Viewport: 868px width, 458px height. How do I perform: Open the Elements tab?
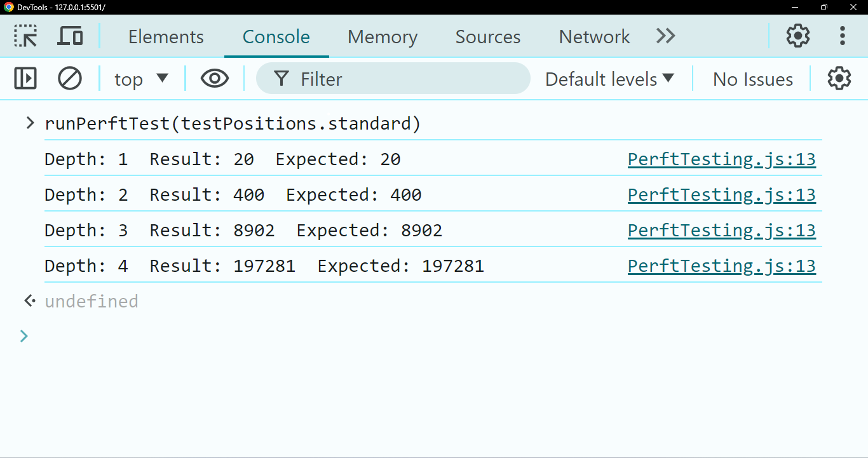click(x=166, y=37)
